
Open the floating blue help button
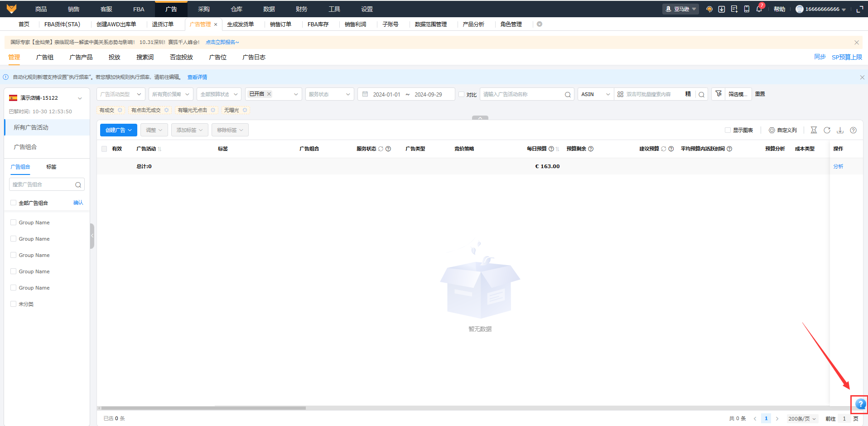pyautogui.click(x=860, y=404)
